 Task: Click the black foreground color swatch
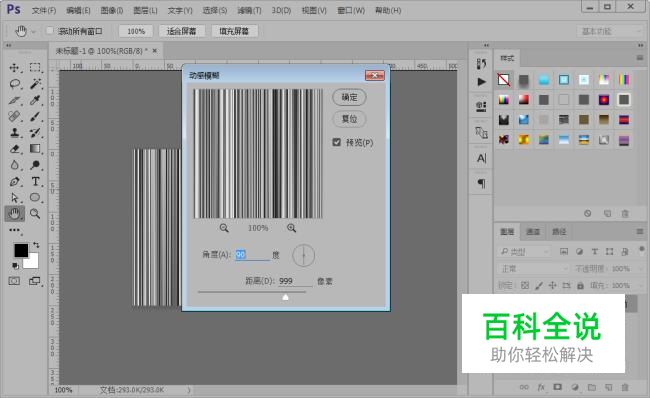(x=21, y=250)
